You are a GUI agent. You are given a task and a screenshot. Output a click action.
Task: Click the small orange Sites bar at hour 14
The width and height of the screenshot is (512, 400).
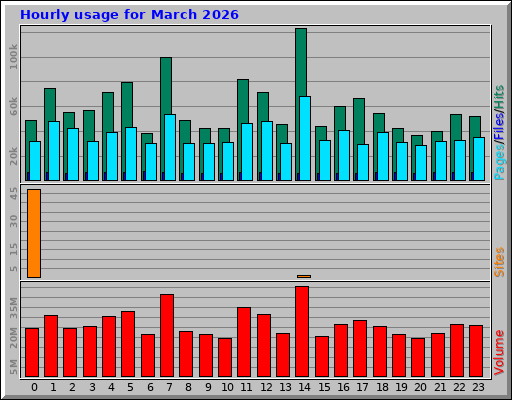(304, 276)
